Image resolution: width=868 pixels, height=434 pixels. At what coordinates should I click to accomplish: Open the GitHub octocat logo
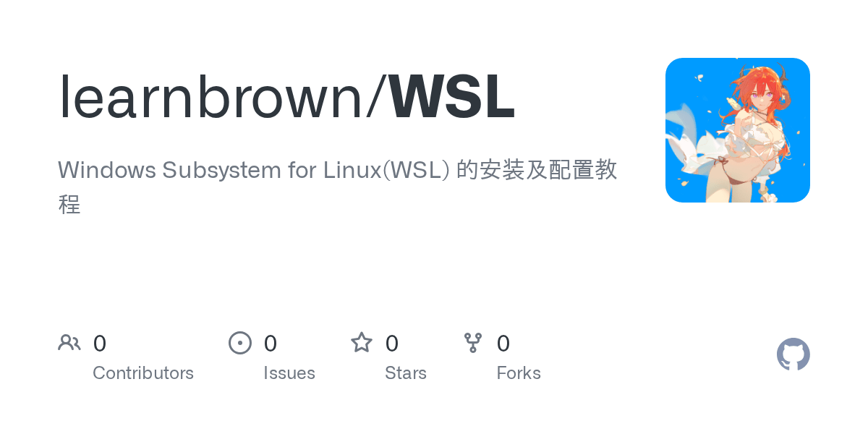pyautogui.click(x=793, y=354)
